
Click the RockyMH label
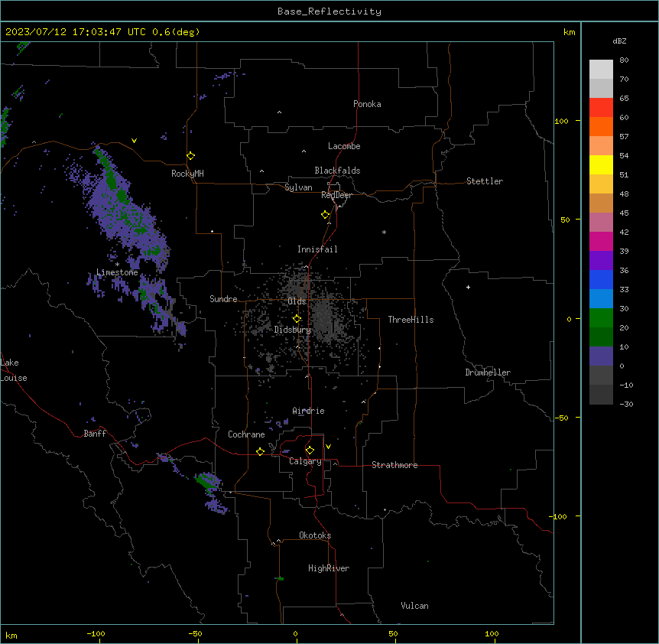point(187,174)
